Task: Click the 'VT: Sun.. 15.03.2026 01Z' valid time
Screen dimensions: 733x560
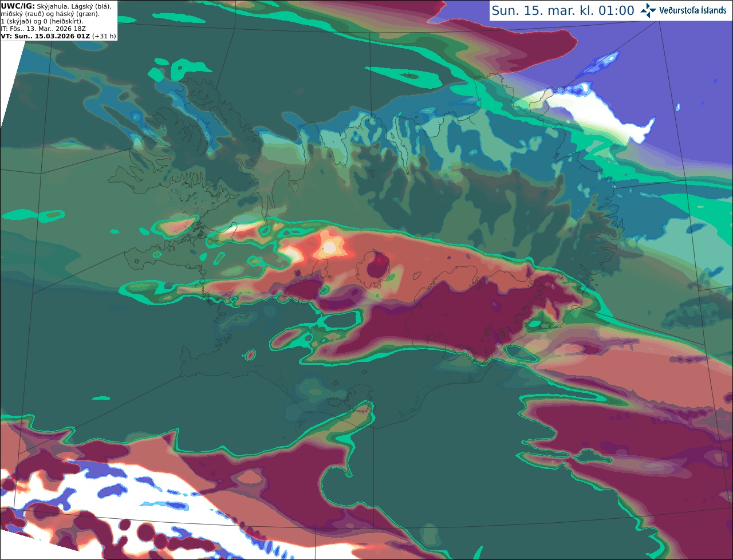Action: point(45,36)
